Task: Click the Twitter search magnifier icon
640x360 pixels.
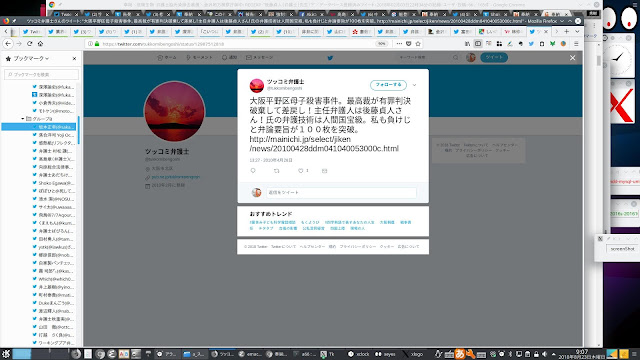Action: (x=456, y=58)
